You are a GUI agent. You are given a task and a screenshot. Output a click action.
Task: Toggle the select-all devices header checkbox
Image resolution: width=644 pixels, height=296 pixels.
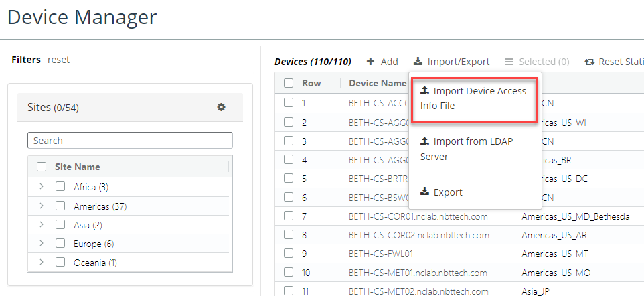coord(288,83)
